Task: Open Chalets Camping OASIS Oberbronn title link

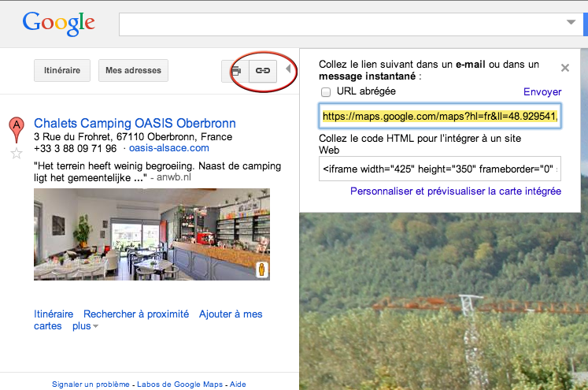Action: pos(135,123)
